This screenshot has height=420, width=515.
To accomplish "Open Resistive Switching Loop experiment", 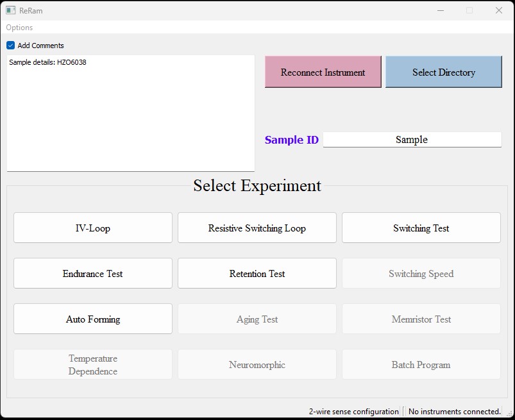I will point(257,228).
